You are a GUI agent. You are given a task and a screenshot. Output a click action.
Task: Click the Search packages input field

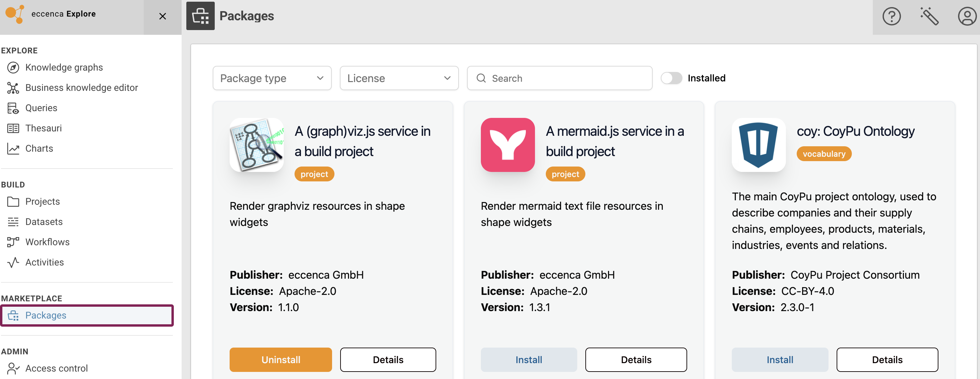point(559,78)
